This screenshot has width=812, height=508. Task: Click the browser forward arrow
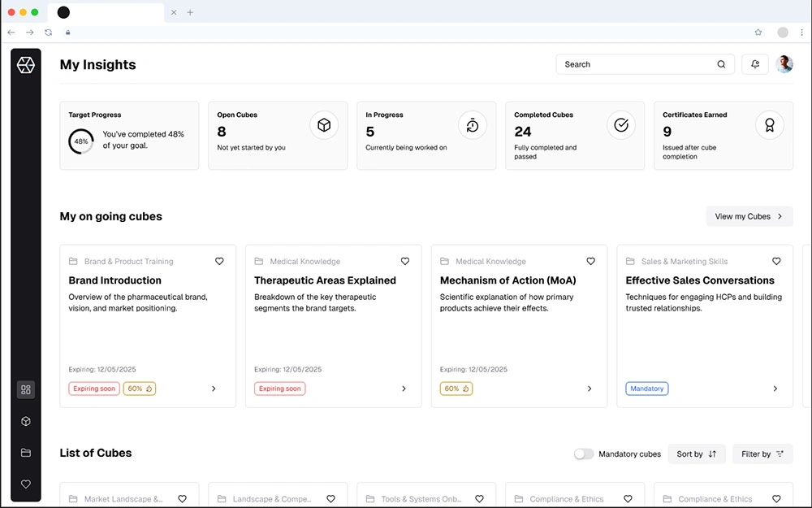click(x=30, y=33)
